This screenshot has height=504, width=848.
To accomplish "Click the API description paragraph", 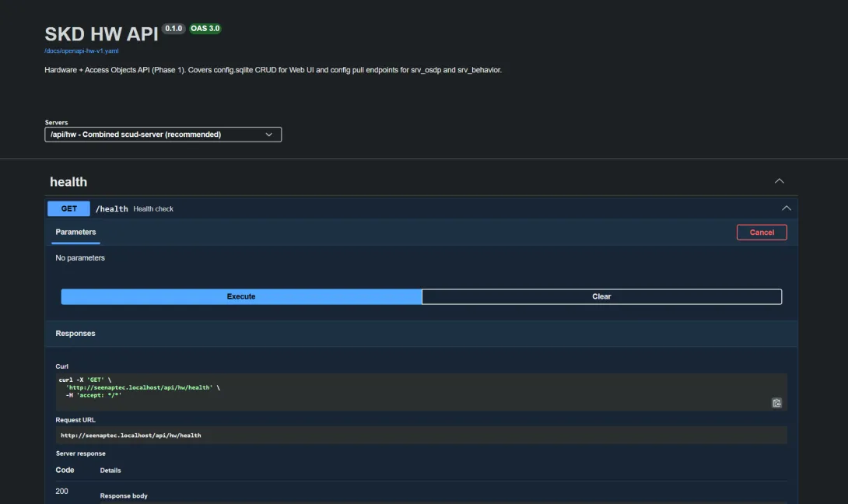I will pyautogui.click(x=273, y=70).
